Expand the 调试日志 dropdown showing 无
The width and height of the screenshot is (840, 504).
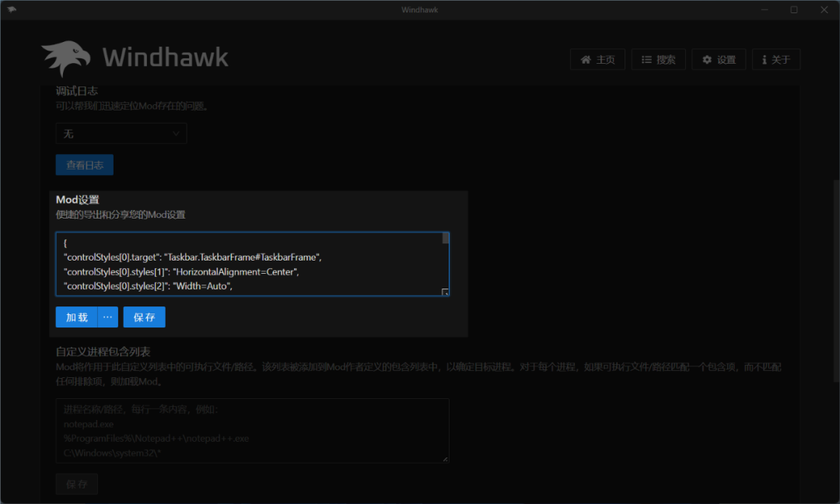pyautogui.click(x=121, y=133)
